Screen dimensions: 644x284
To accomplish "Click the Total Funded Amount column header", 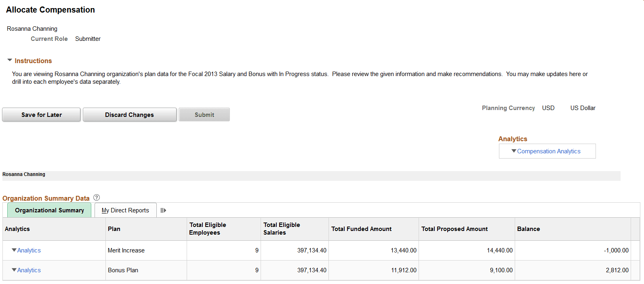I will pyautogui.click(x=362, y=229).
